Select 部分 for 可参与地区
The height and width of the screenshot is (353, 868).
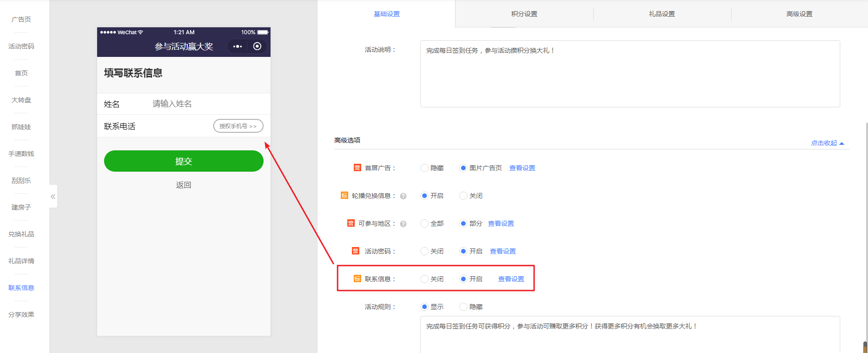(463, 223)
